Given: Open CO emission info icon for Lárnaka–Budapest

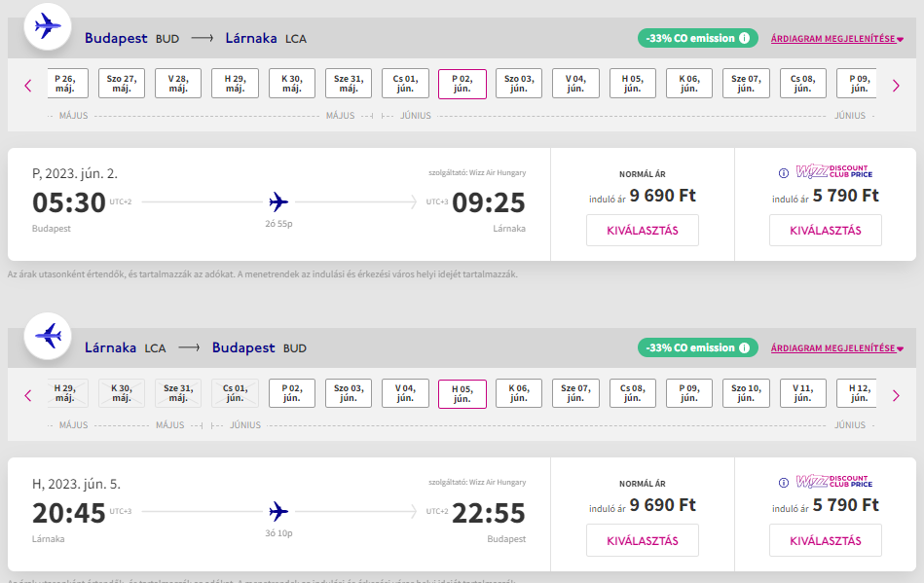Looking at the screenshot, I should pyautogui.click(x=745, y=348).
